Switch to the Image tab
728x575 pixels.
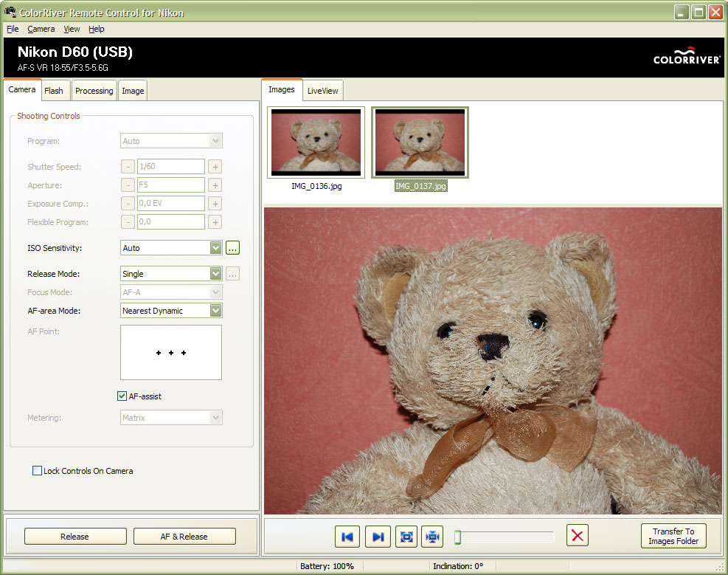coord(133,91)
